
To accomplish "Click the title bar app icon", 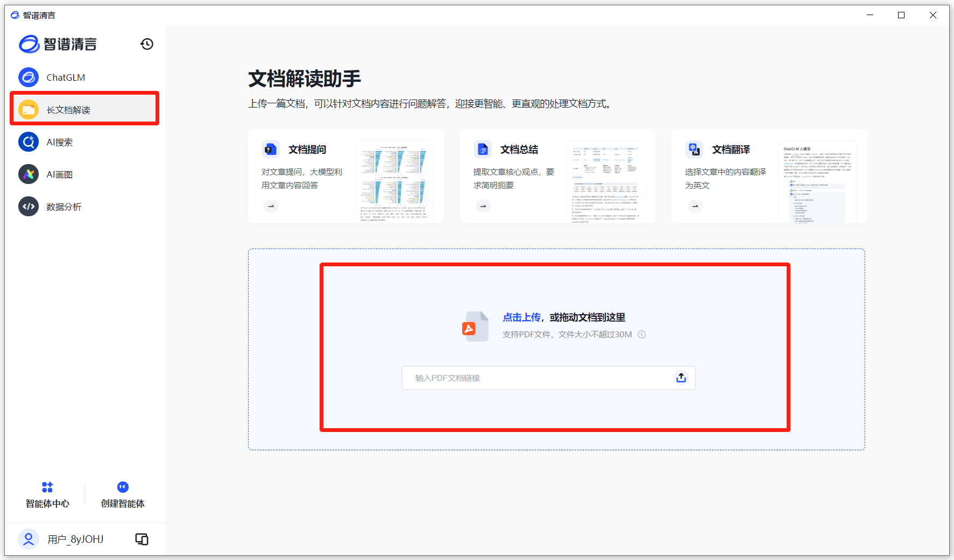I will tap(15, 15).
